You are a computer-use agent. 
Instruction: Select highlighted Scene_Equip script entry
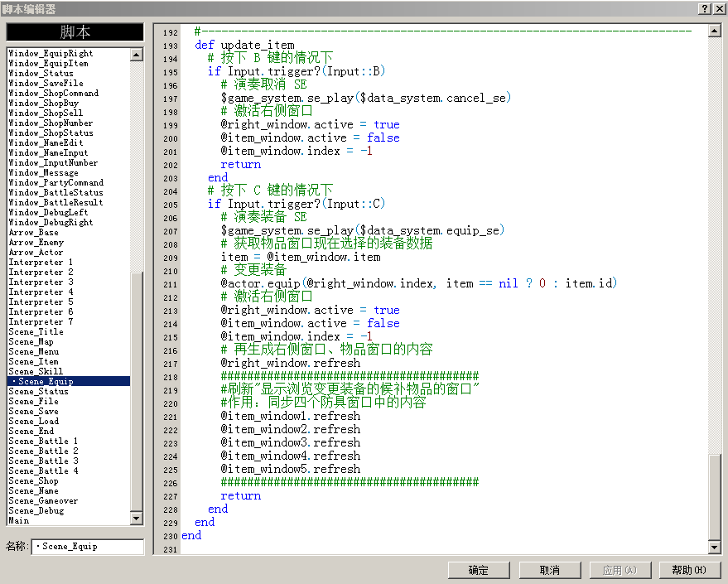[69, 381]
